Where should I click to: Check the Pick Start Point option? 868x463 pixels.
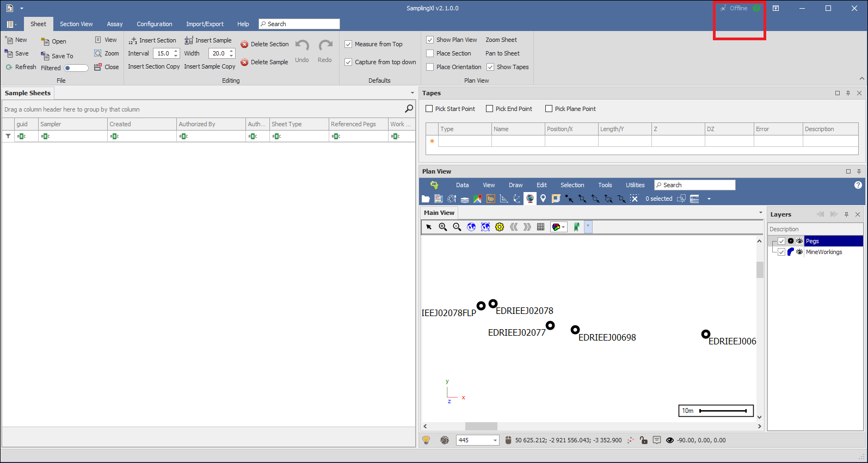tap(429, 109)
